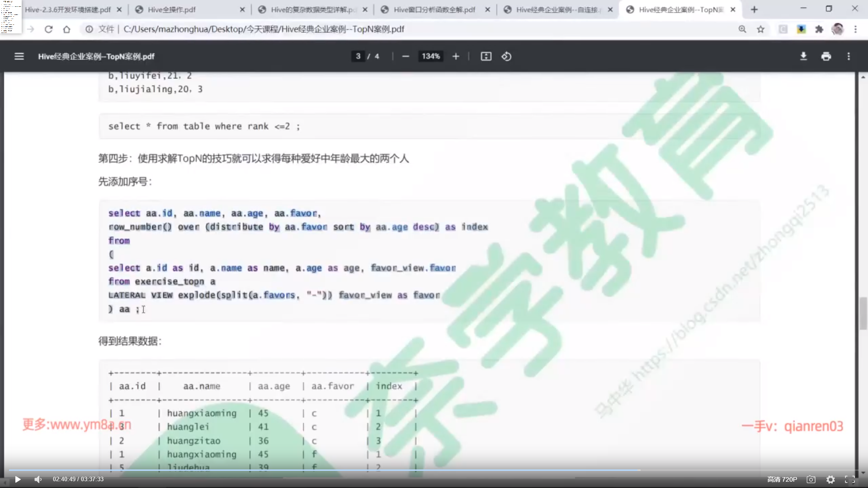
Task: Switch to the Hive全操作.pdf tab
Action: point(172,9)
